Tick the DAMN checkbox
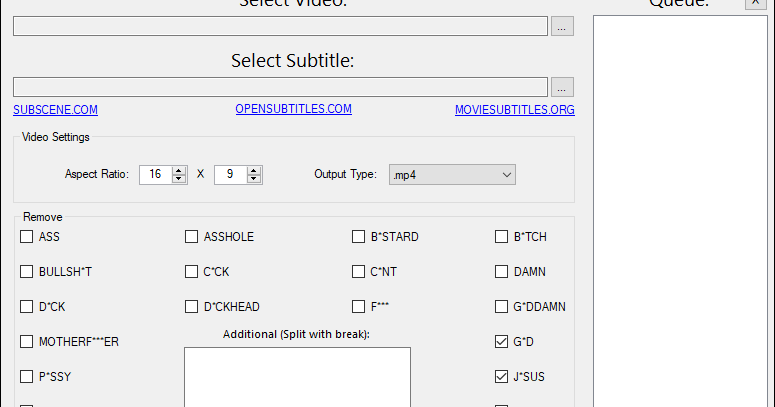 click(502, 272)
